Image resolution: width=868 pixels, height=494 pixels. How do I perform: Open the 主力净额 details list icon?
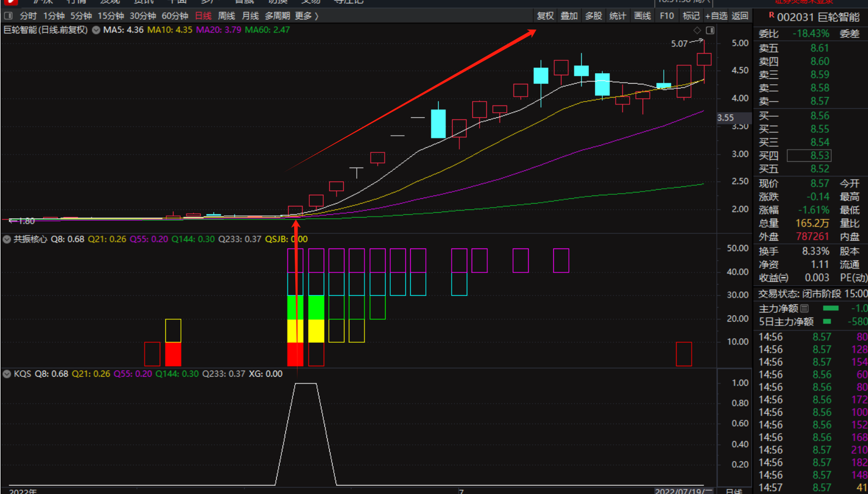(x=804, y=308)
